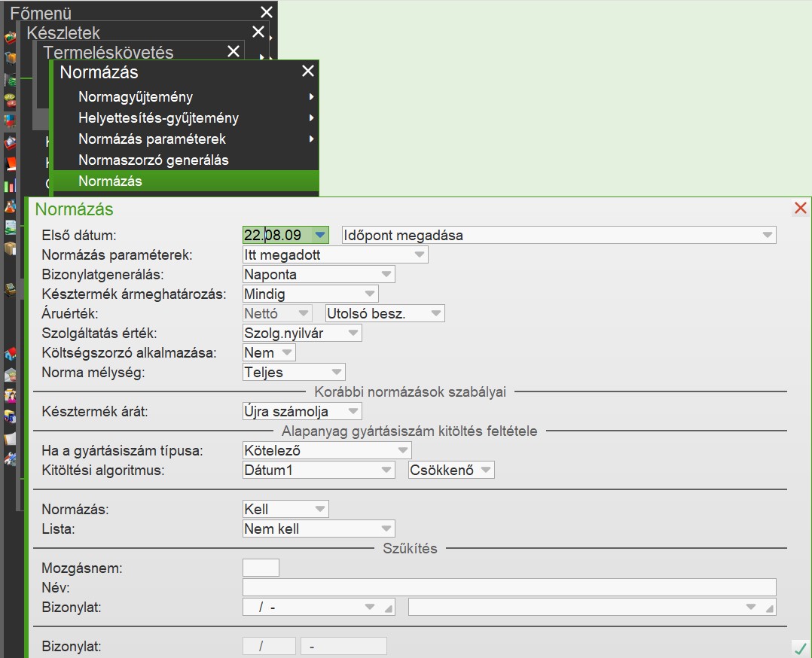Click the truck icon in left sidebar
The height and width of the screenshot is (658, 812).
click(10, 416)
